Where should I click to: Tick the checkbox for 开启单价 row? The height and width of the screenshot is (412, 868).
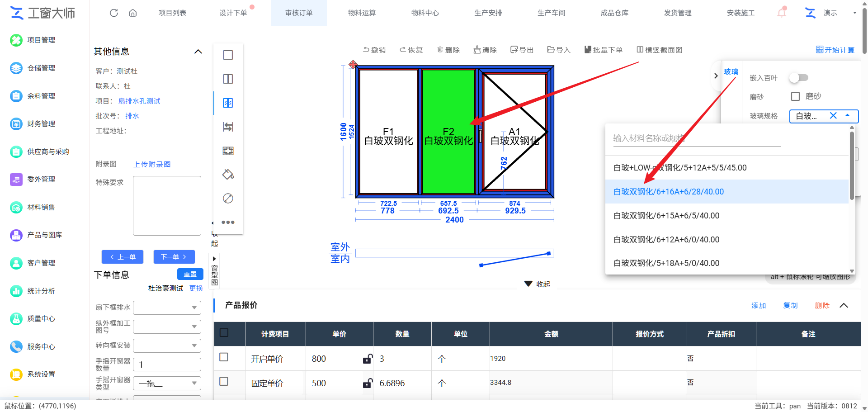[224, 357]
